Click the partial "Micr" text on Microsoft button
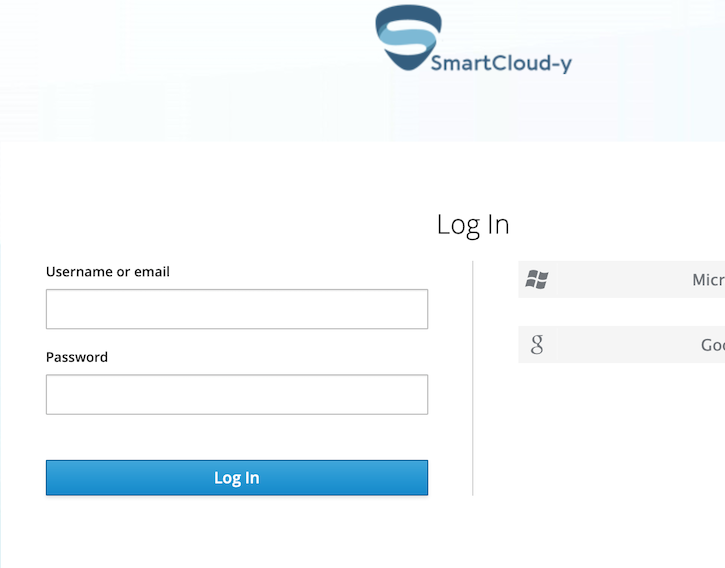725x568 pixels. [708, 280]
